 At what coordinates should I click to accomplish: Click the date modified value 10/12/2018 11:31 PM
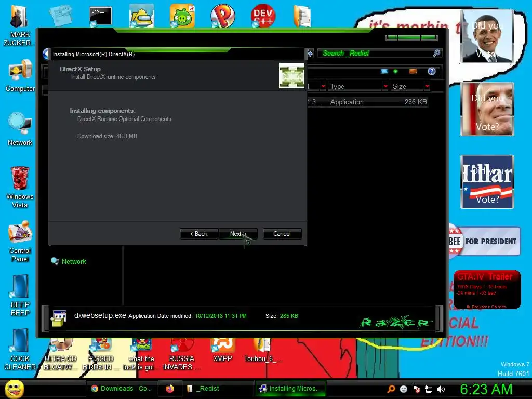220,316
